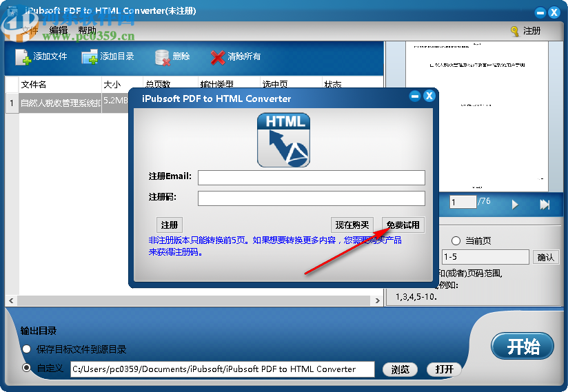Click the left arrow of horizontal scrollbar
Viewport: 568px width, 392px height.
click(11, 300)
